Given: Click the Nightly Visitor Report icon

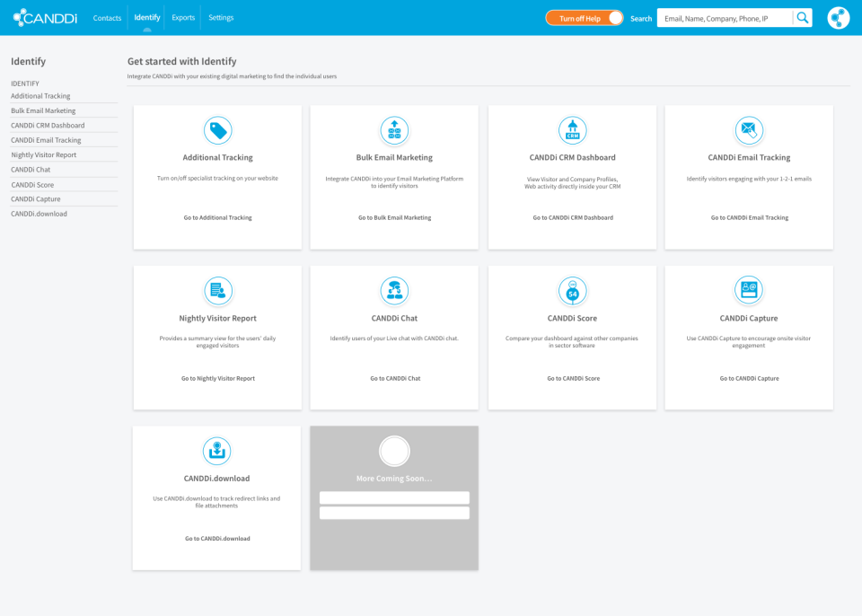Looking at the screenshot, I should tap(217, 290).
